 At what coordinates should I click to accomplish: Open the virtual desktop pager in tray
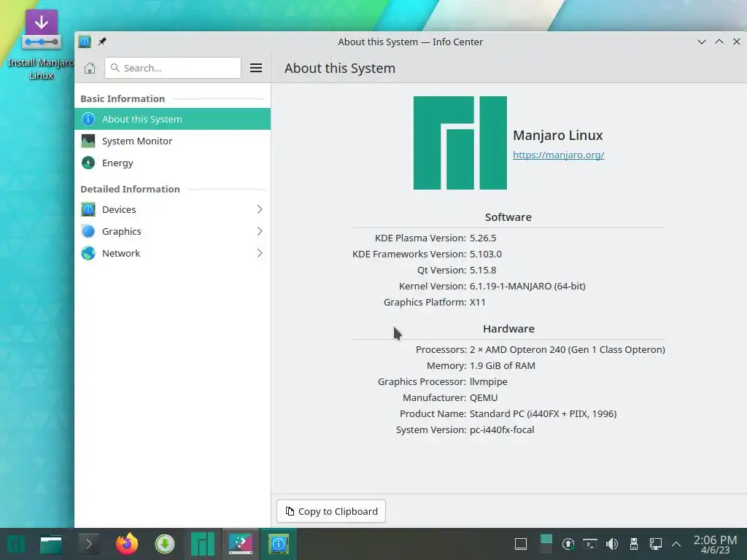(546, 544)
